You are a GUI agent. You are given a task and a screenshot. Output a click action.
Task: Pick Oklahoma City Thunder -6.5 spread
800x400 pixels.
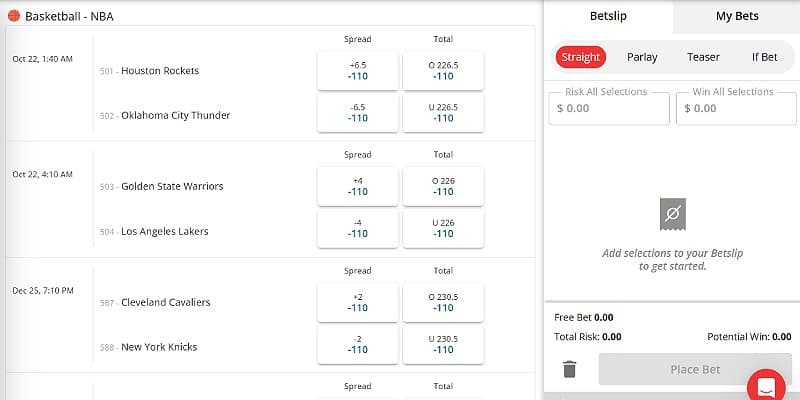358,113
